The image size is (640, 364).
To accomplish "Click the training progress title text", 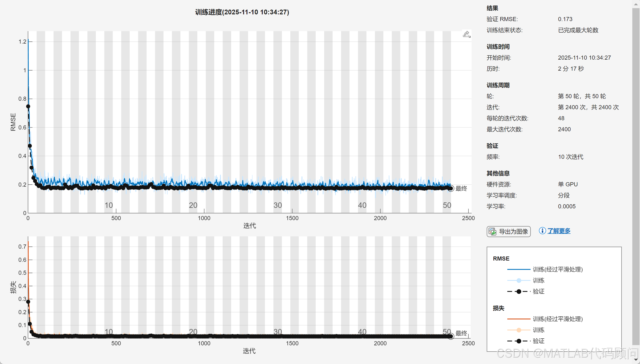I will tap(242, 12).
